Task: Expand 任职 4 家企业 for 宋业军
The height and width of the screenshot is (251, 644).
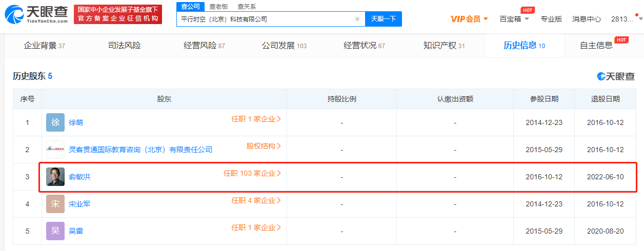Action: (x=256, y=200)
